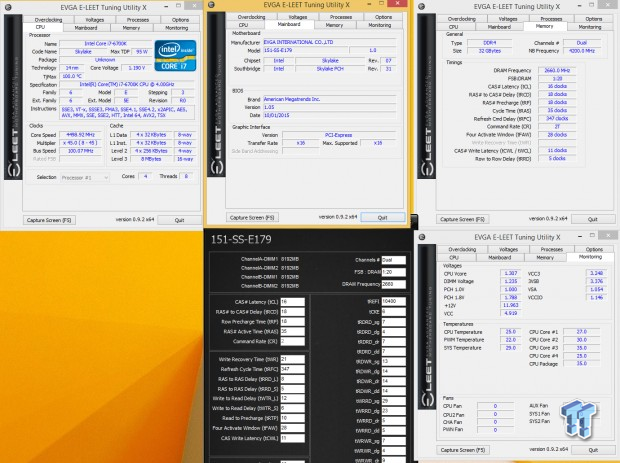This screenshot has height=463, width=620.
Task: Click the Four Activate Window (tFAW) field showing 28
Action: point(293,428)
